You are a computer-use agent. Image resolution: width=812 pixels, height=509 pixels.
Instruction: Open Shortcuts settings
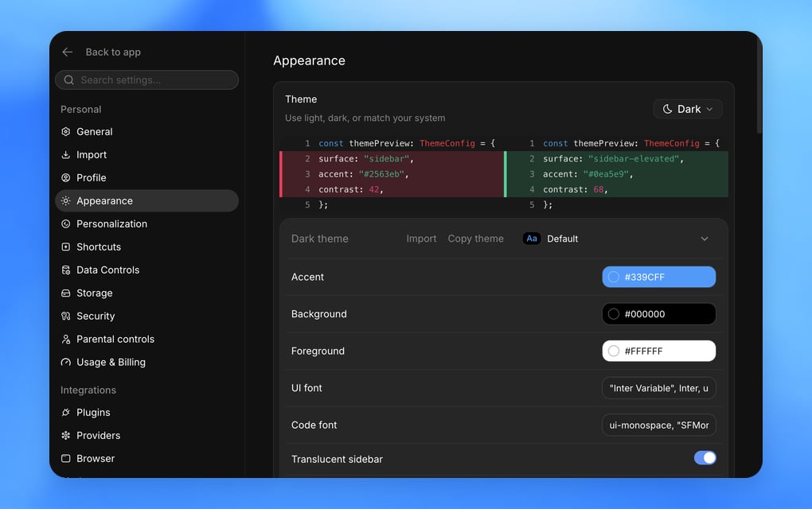click(x=146, y=247)
